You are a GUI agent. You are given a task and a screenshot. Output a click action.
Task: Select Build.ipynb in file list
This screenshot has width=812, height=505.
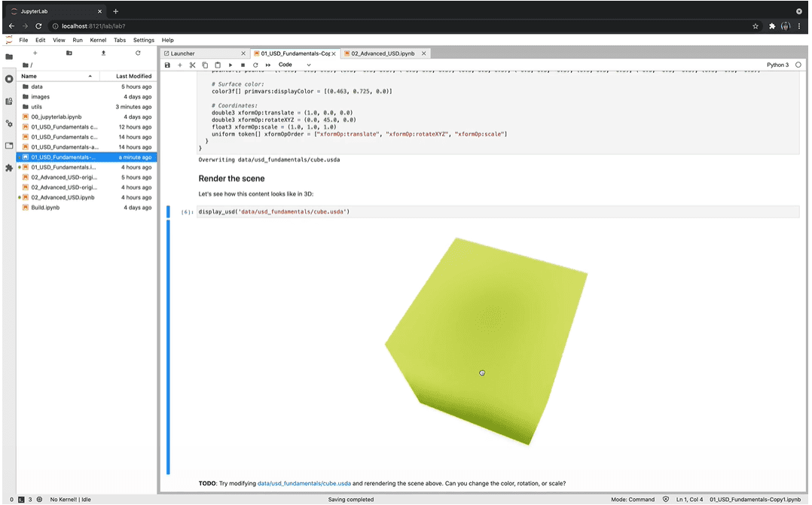point(87,208)
